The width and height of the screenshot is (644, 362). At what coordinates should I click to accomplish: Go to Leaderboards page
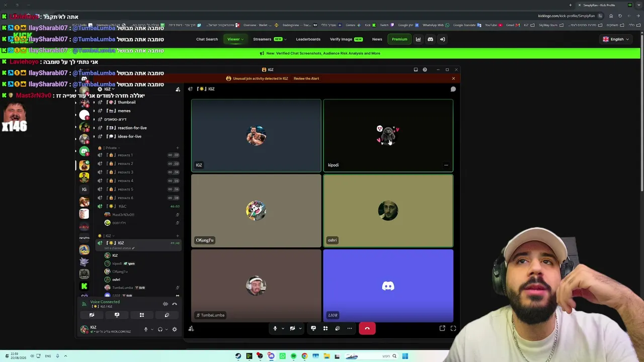pyautogui.click(x=308, y=39)
